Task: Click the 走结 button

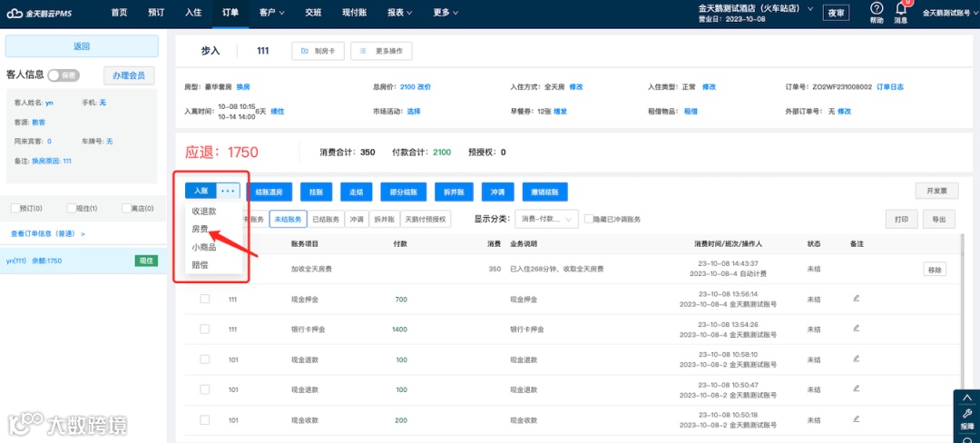Action: tap(356, 192)
